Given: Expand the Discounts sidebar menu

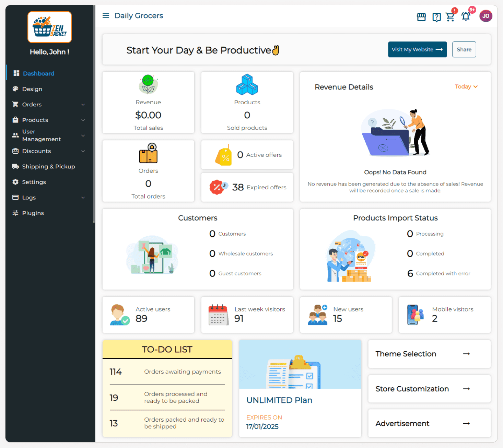Looking at the screenshot, I should pyautogui.click(x=49, y=151).
